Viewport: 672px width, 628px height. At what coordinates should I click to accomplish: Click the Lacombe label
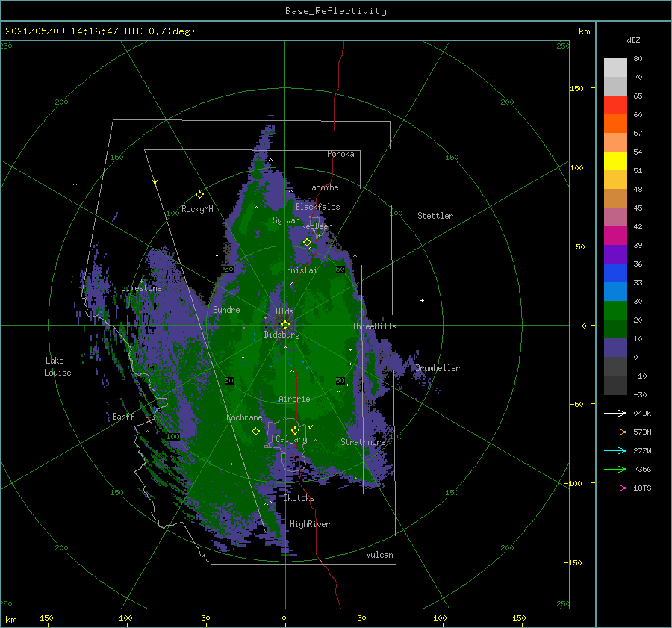pyautogui.click(x=323, y=187)
